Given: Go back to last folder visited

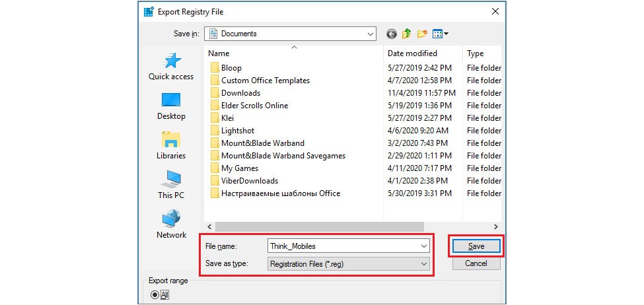Looking at the screenshot, I should point(392,34).
